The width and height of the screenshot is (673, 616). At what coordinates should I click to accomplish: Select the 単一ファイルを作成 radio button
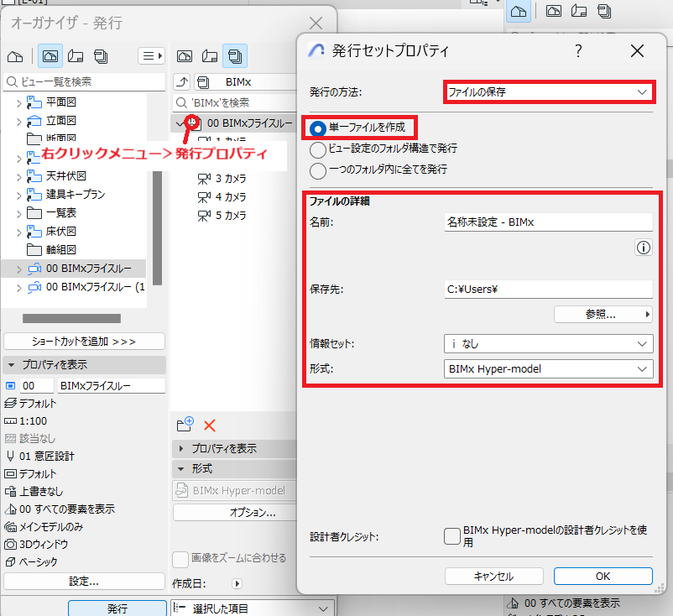click(x=318, y=128)
